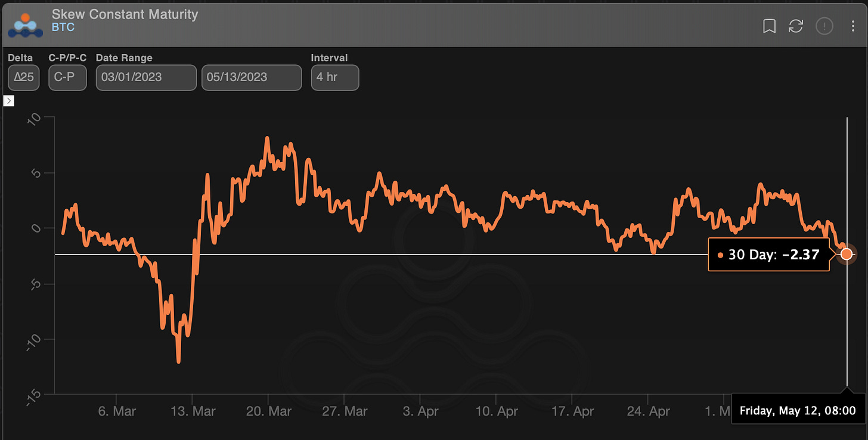The height and width of the screenshot is (440, 868).
Task: Click the 17. Apr axis label
Action: click(572, 411)
